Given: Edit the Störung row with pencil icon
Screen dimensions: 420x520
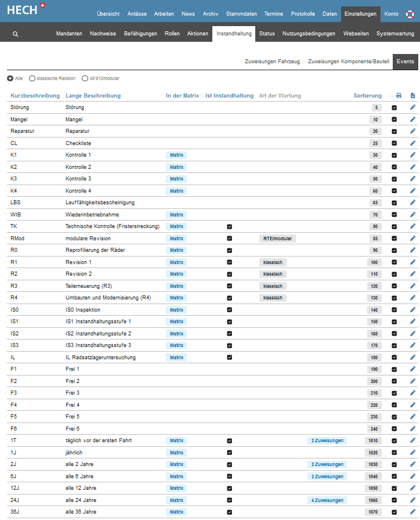Looking at the screenshot, I should tap(412, 107).
